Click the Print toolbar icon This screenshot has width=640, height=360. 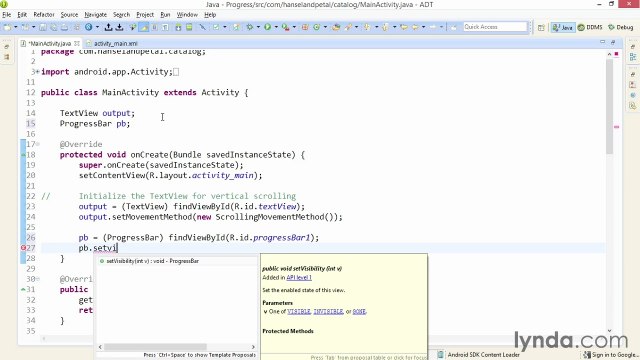coord(64,27)
